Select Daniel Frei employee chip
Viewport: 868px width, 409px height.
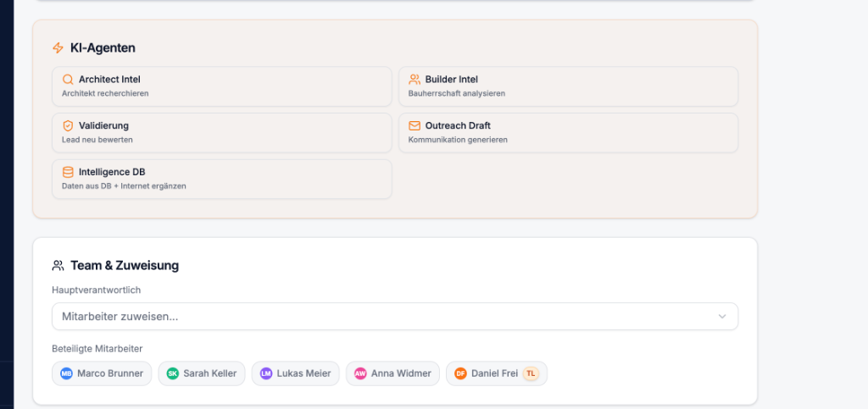point(497,373)
